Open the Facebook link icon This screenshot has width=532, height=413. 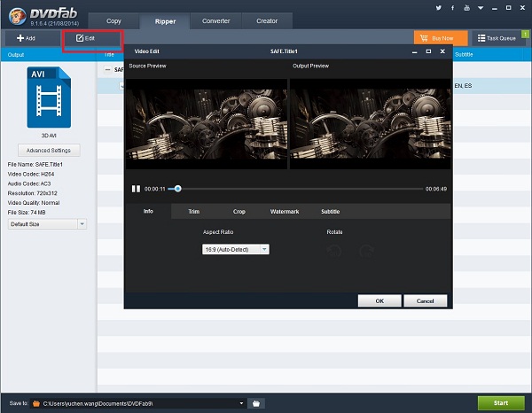click(452, 7)
